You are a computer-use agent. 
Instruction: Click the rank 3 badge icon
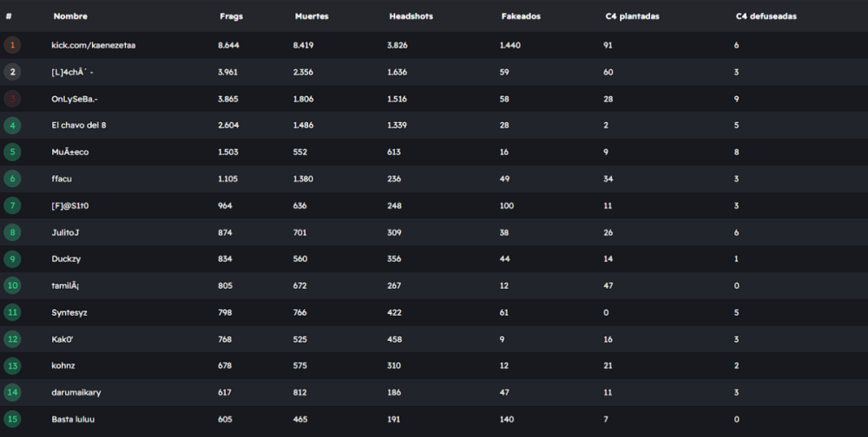[x=12, y=99]
